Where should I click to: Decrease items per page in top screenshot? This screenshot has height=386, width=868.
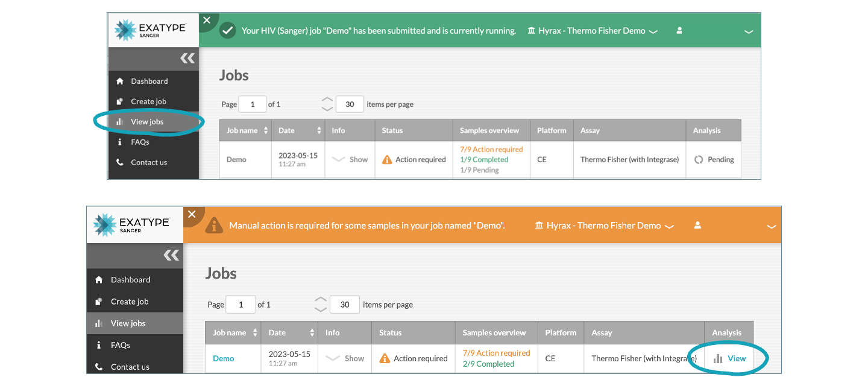pos(327,109)
